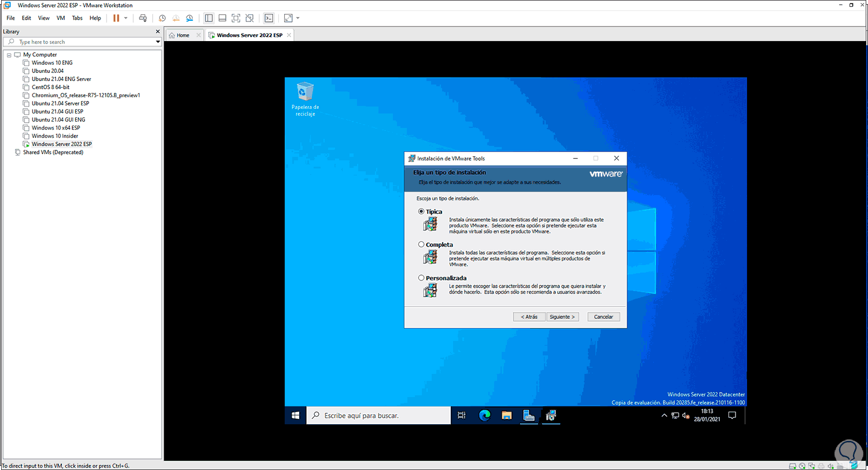Choose the Típica installation type
The image size is (868, 470).
coord(421,211)
